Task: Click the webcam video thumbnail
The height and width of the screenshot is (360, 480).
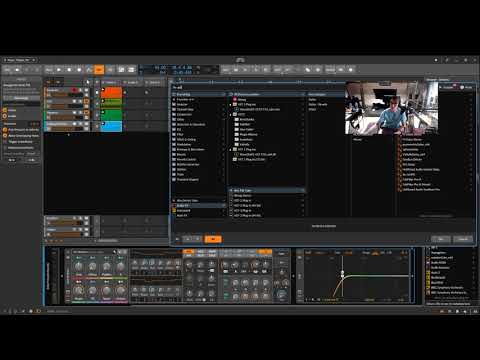Action: tap(391, 108)
